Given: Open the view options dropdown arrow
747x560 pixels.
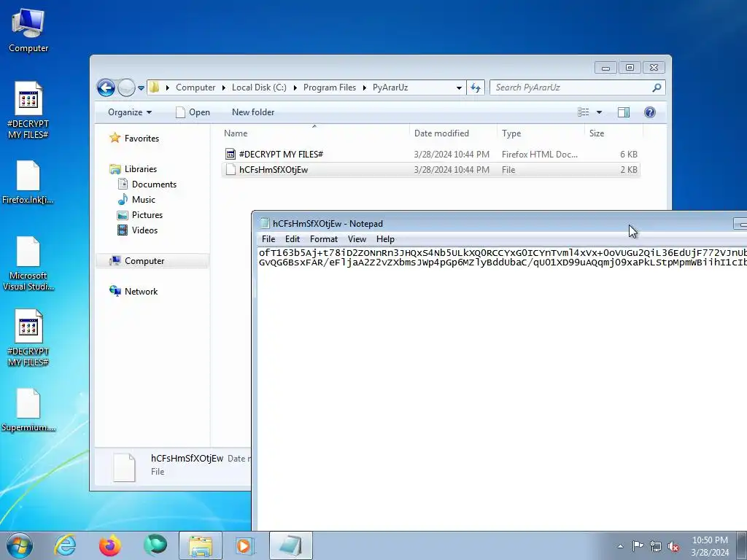Looking at the screenshot, I should [x=600, y=112].
